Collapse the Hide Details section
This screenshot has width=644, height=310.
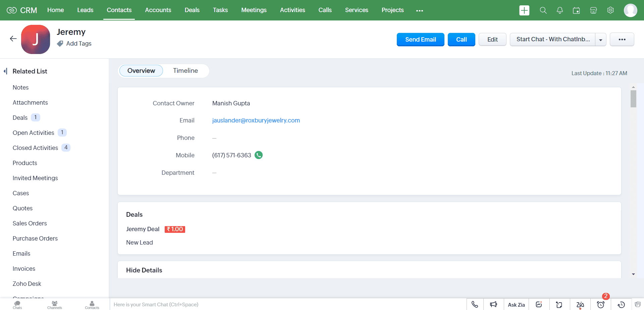tap(144, 270)
